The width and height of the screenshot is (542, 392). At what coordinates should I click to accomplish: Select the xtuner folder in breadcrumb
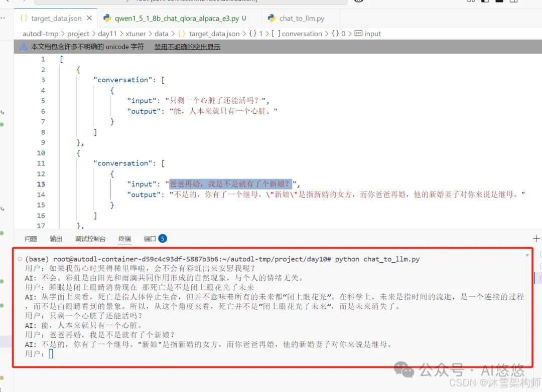pyautogui.click(x=133, y=34)
